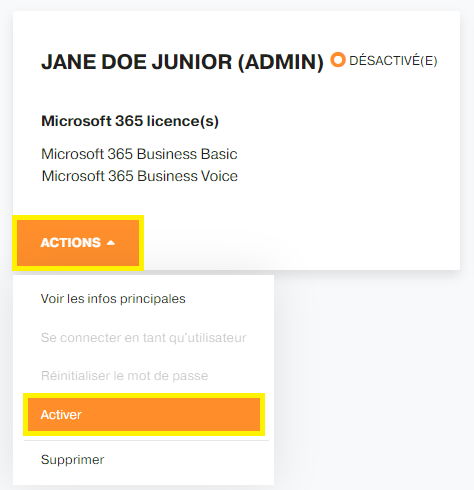Choose Supprimer to delete the user
Image resolution: width=474 pixels, height=490 pixels.
click(x=72, y=460)
